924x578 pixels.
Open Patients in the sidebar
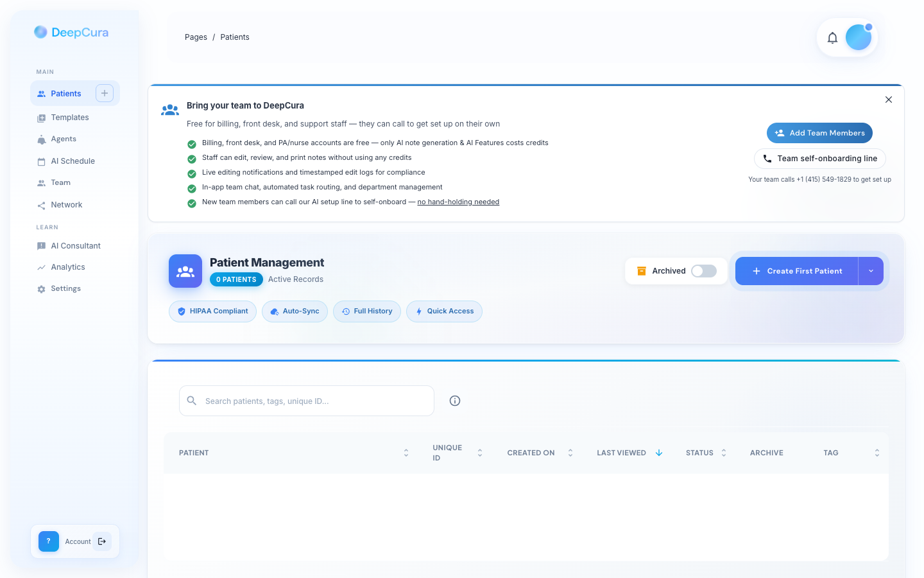tap(66, 94)
